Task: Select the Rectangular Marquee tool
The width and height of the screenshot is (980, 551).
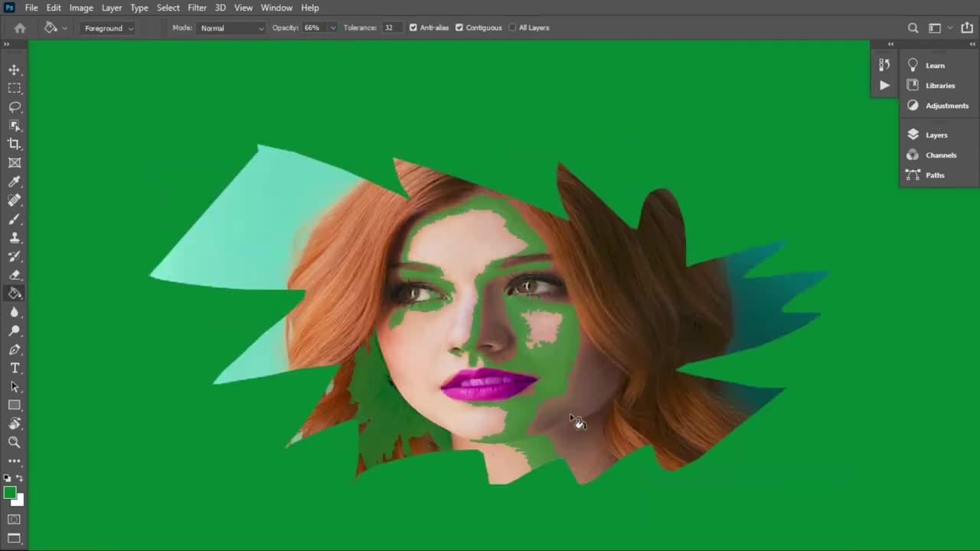Action: coord(15,88)
